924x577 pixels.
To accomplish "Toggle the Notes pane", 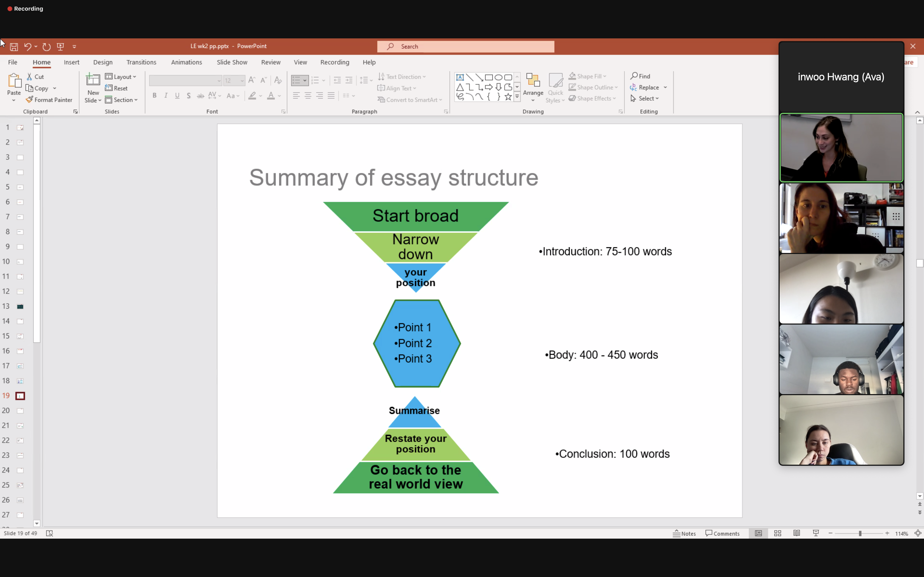I will point(684,533).
